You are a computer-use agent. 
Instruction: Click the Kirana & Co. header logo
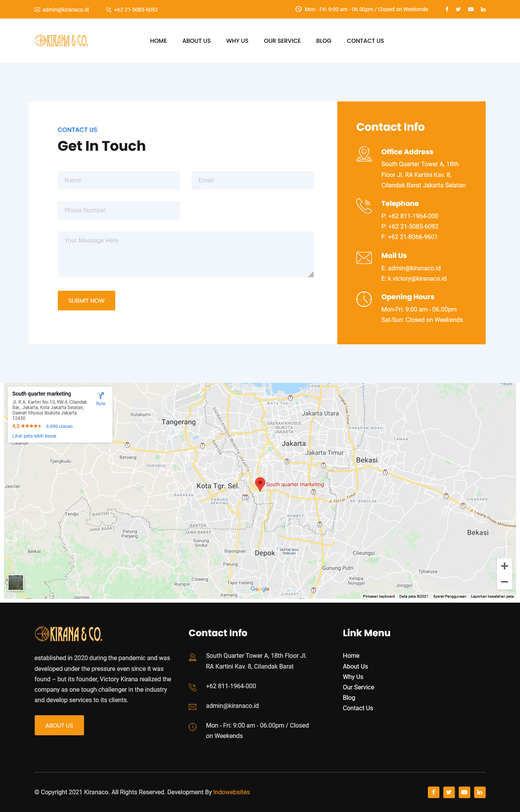click(61, 40)
